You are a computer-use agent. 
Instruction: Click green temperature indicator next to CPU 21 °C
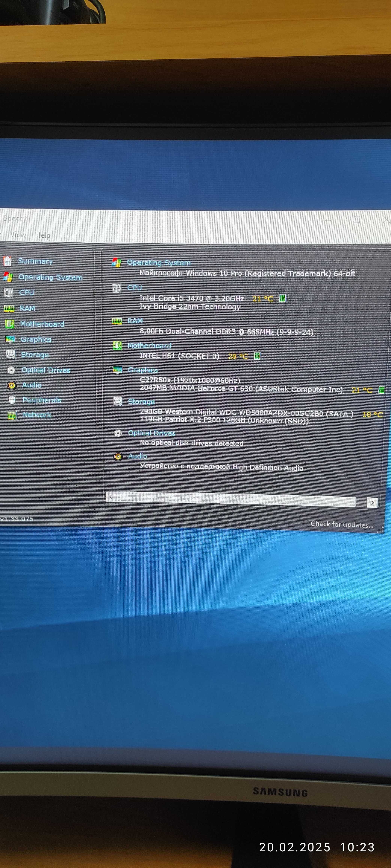click(x=282, y=298)
